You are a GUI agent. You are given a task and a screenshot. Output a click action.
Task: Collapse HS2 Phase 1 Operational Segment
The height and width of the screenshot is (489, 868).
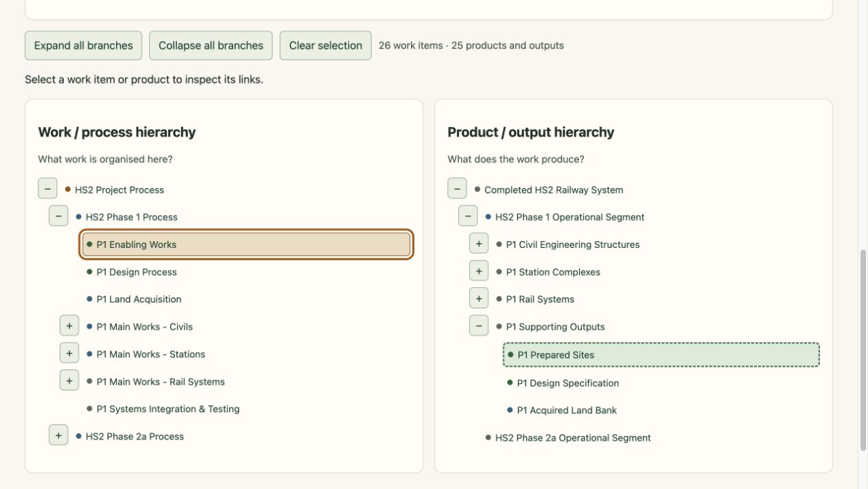(x=468, y=216)
